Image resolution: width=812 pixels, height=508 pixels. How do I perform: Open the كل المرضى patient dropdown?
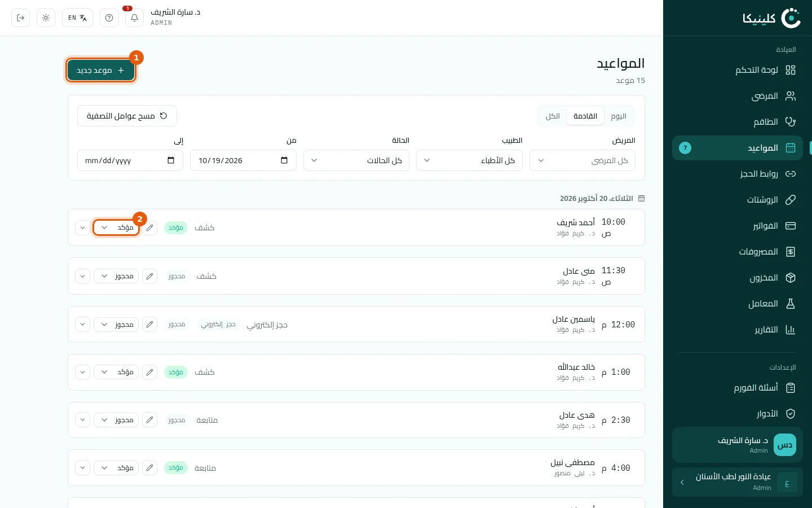point(582,160)
